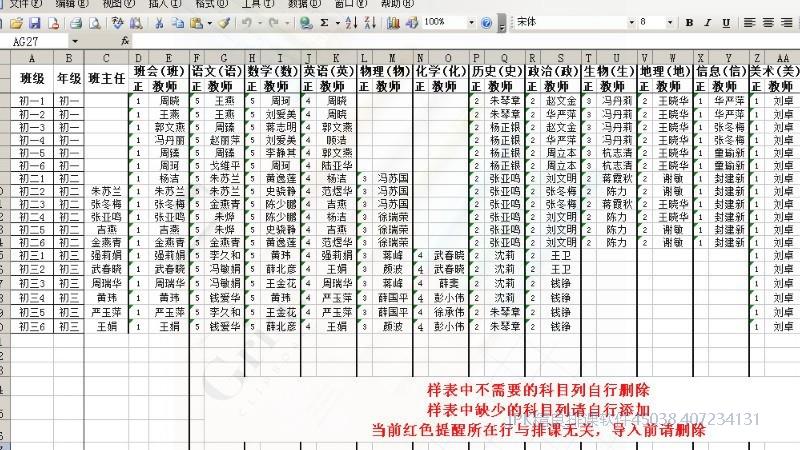Viewport: 800px width, 450px height.
Task: Select the 班主任 header cell
Action: [107, 79]
